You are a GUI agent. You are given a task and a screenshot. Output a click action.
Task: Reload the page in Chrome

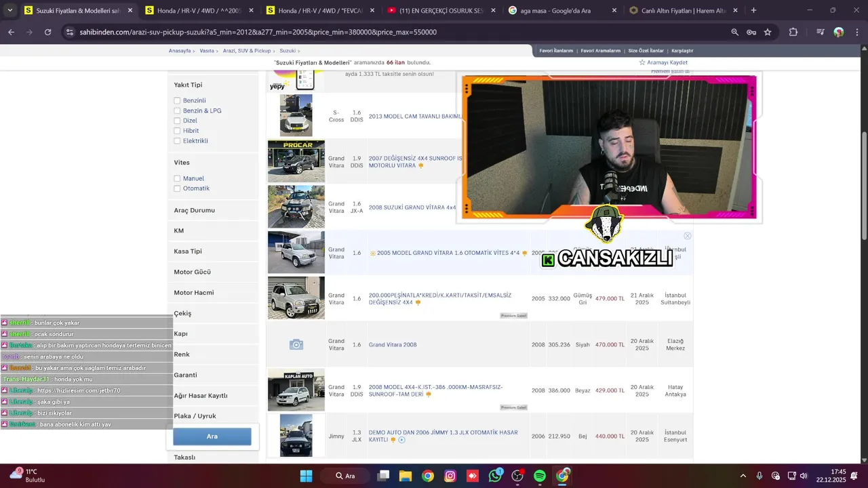coord(47,32)
